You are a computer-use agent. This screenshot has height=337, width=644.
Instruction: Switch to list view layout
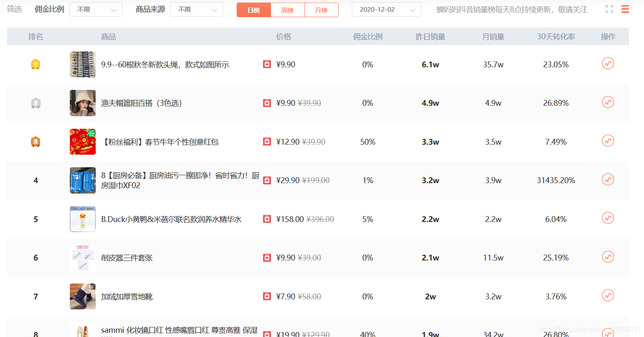(625, 9)
